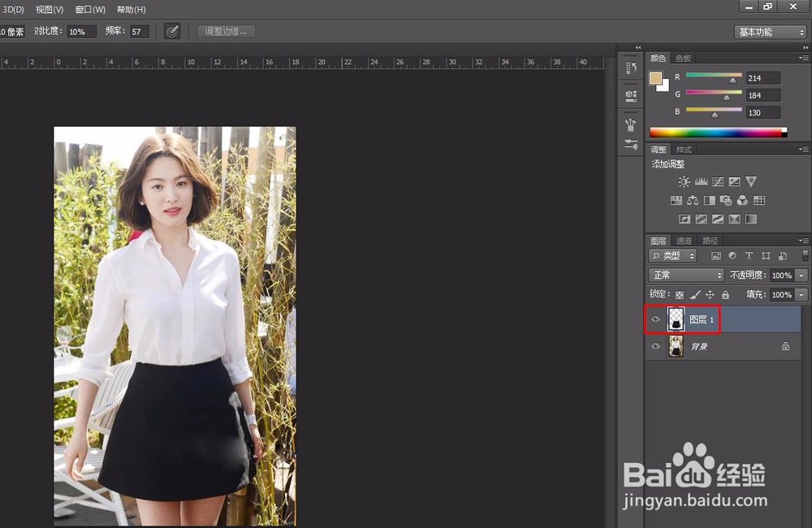Screen dimensions: 812x528
Task: Open the 窗口(W) menu
Action: (x=90, y=9)
